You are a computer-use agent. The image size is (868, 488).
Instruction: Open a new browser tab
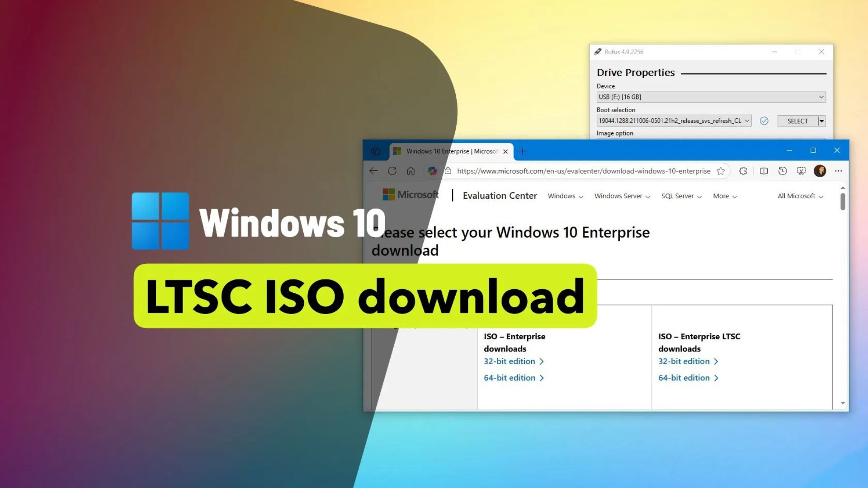coord(523,151)
